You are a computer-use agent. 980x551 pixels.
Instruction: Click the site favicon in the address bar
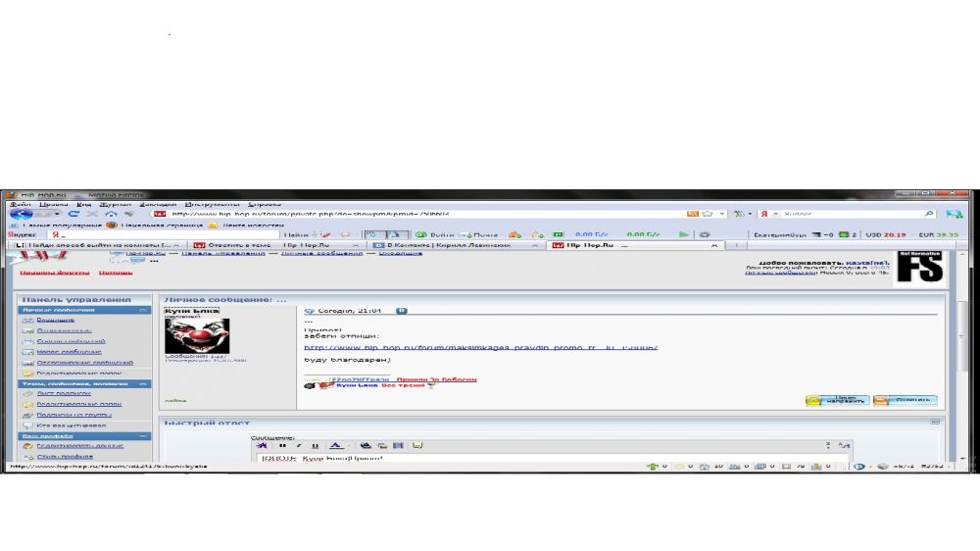160,214
